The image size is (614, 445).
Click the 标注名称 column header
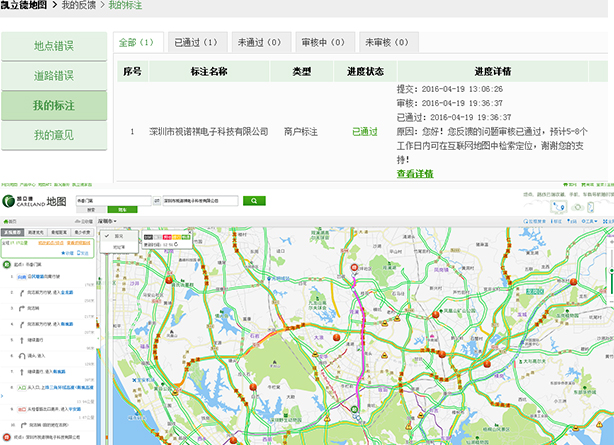point(209,71)
